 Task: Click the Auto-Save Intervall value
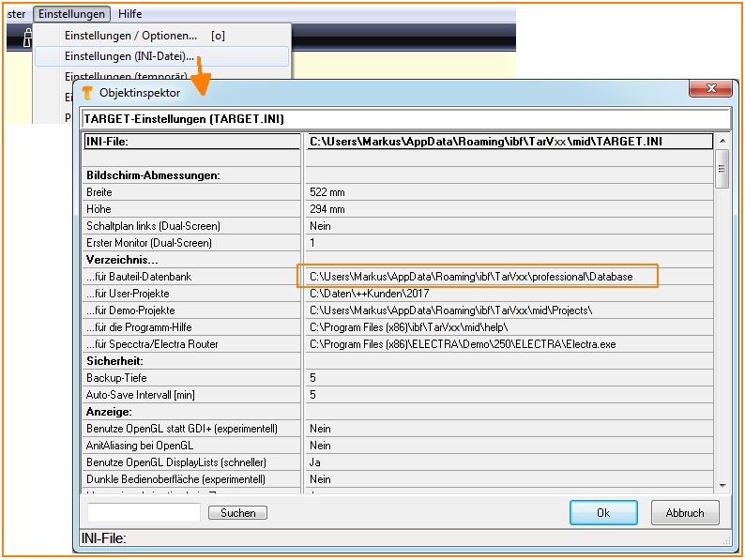[507, 395]
